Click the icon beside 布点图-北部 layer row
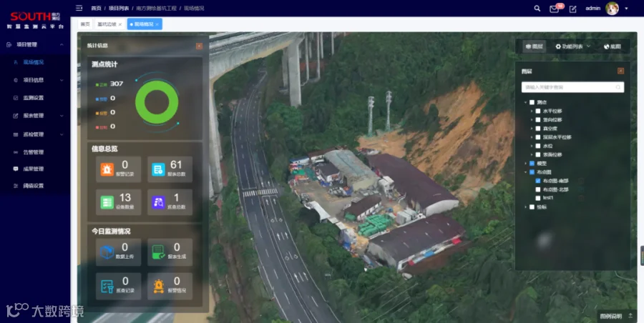 [581, 189]
